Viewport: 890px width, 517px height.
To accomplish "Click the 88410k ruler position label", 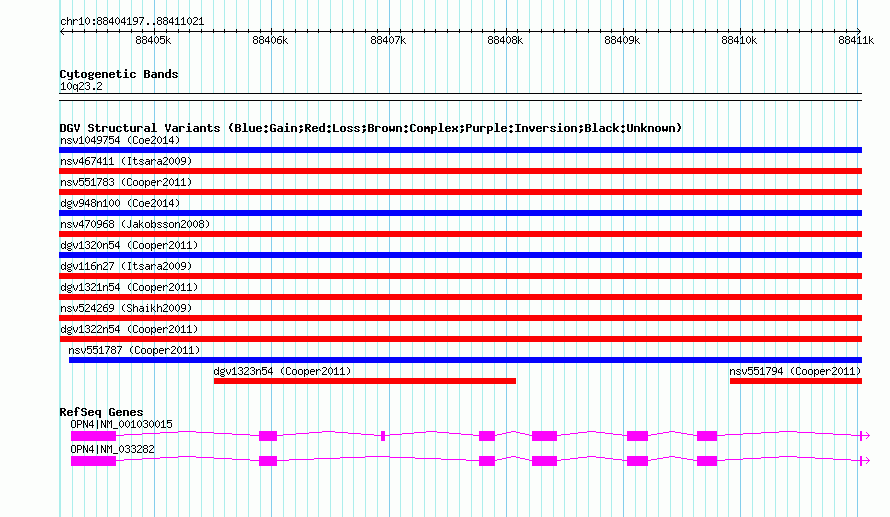I will [739, 40].
